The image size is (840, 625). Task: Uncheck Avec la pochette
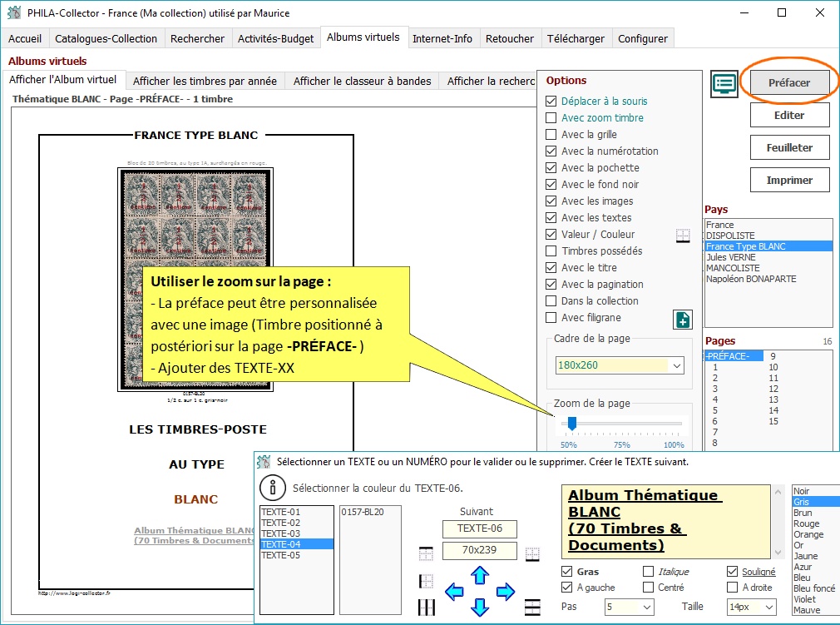(551, 168)
